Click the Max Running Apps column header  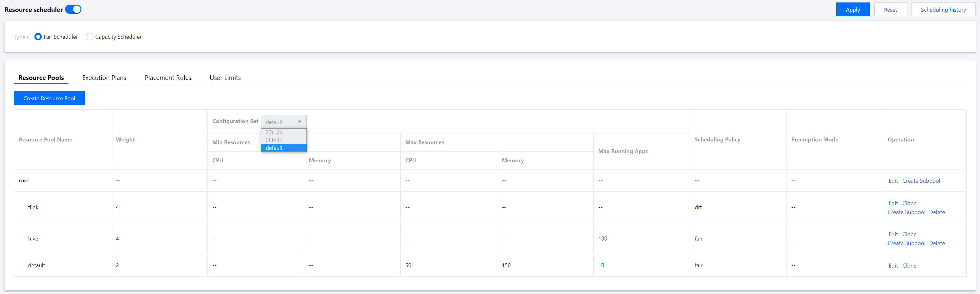point(623,151)
